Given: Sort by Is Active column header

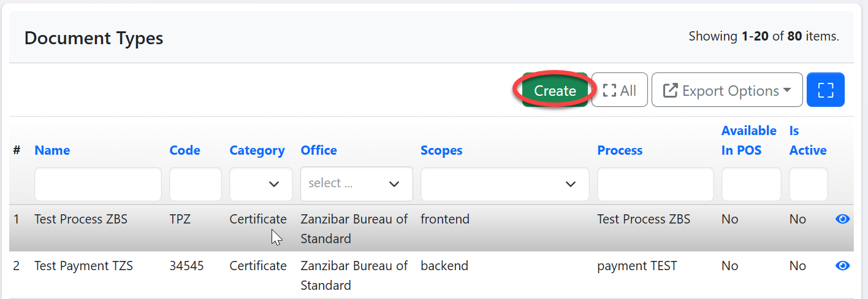Looking at the screenshot, I should point(807,140).
